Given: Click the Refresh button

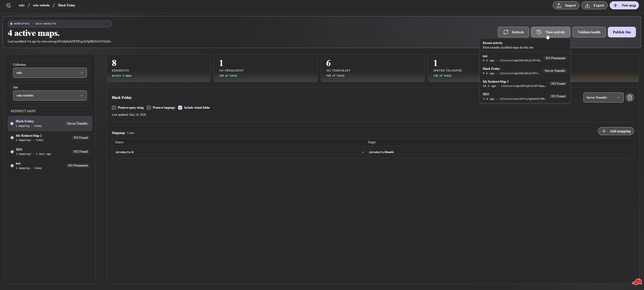Looking at the screenshot, I should point(513,32).
